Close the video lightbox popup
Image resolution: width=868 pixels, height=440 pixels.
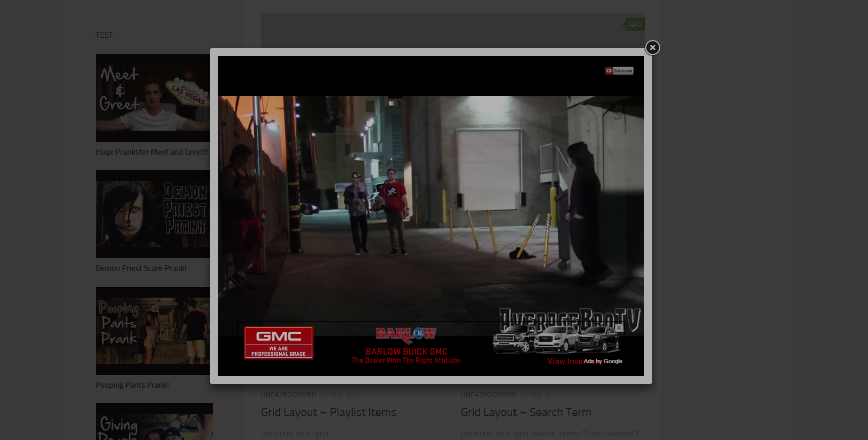tap(652, 47)
